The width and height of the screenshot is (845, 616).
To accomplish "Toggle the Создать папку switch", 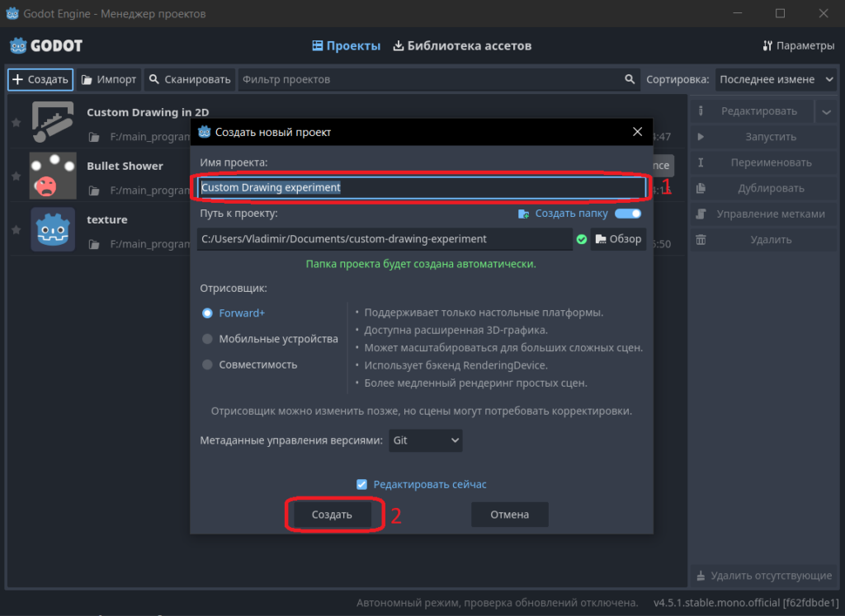I will pos(628,214).
